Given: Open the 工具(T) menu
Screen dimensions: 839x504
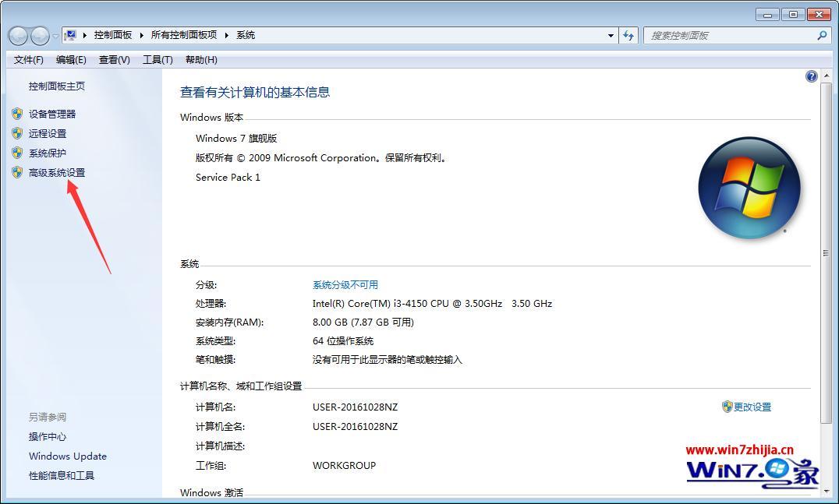Looking at the screenshot, I should pos(158,60).
